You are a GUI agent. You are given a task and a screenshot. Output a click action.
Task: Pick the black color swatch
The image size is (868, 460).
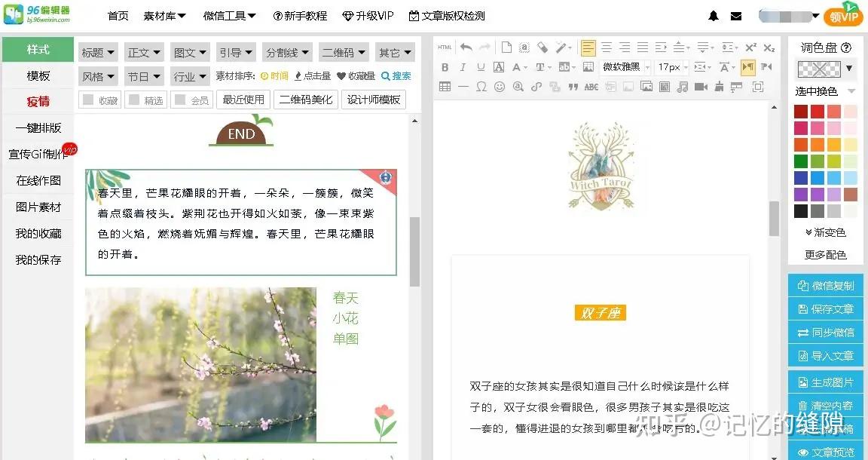click(x=800, y=211)
